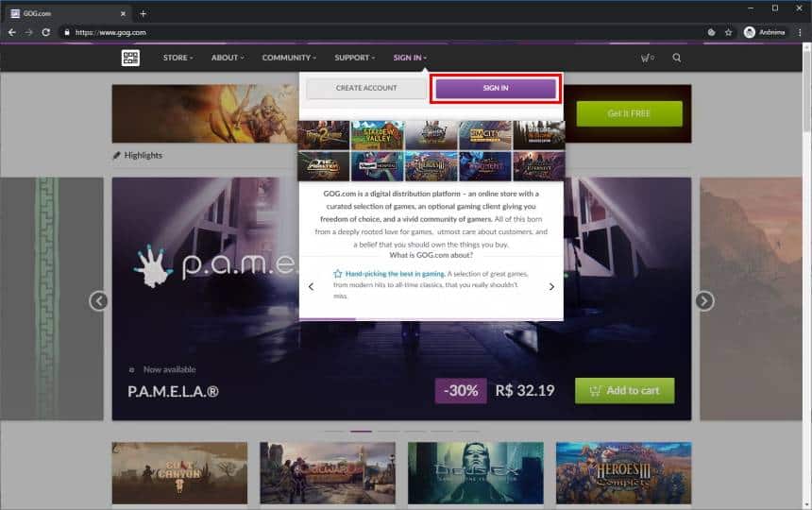812x510 pixels.
Task: Open the Stardew Valley thumbnail
Action: point(377,135)
